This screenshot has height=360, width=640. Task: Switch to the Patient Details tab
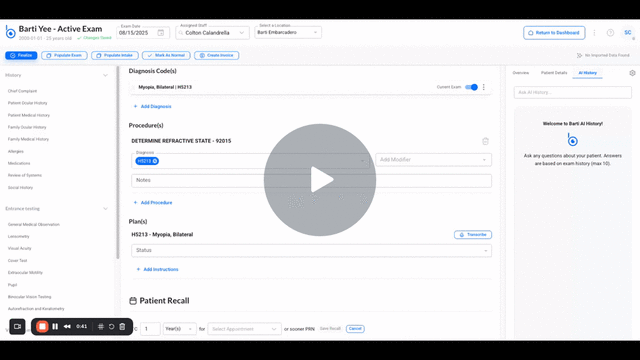(x=554, y=73)
